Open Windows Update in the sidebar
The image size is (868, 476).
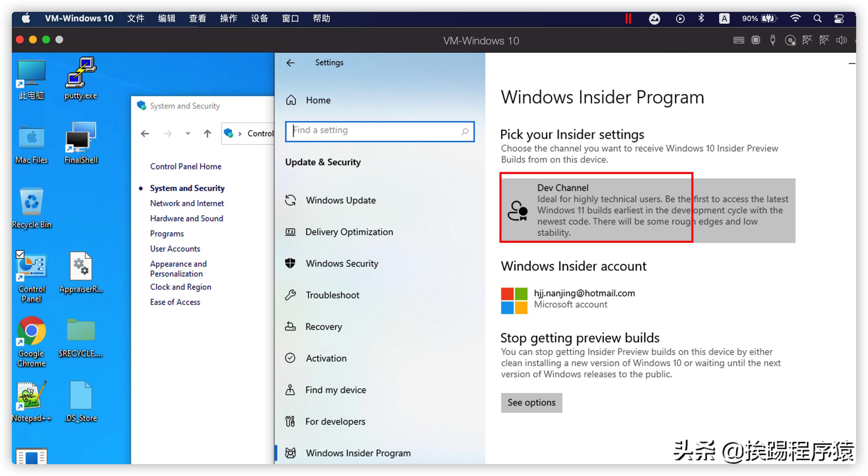340,200
